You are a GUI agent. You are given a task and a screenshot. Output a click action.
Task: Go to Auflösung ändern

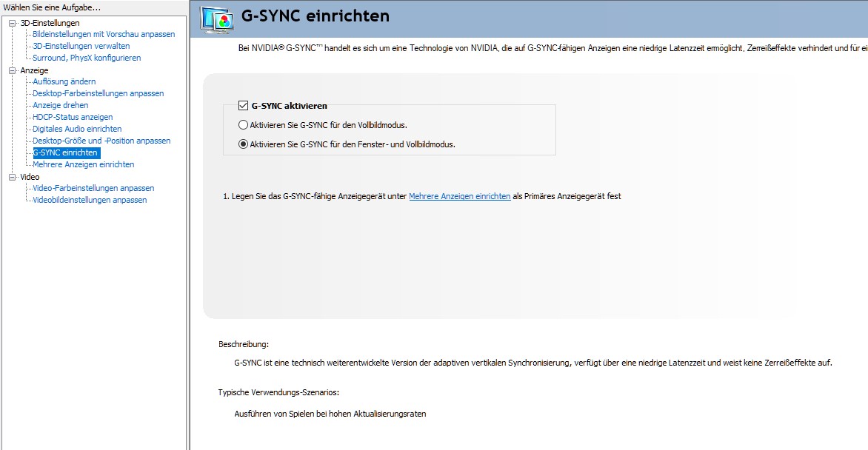coord(64,81)
